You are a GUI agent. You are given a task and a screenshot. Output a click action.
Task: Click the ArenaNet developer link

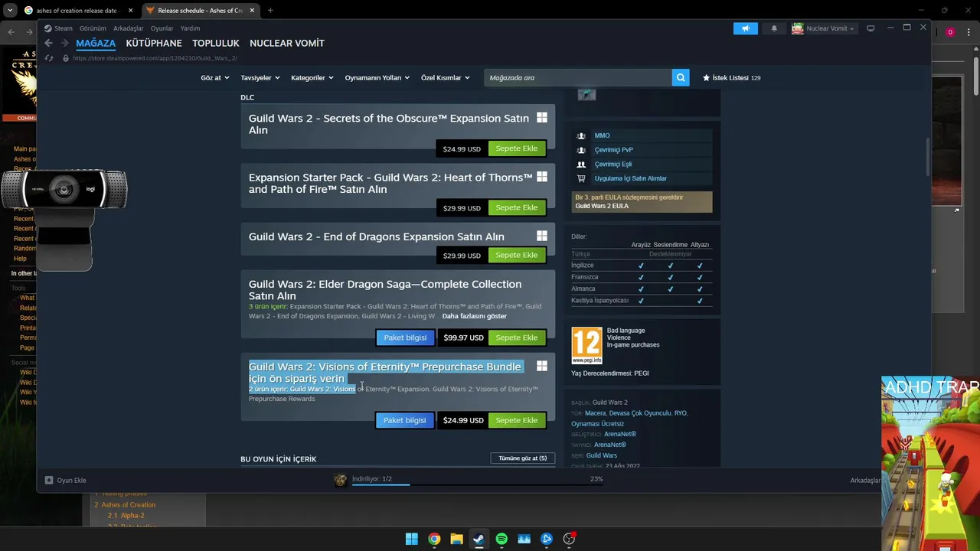point(620,434)
